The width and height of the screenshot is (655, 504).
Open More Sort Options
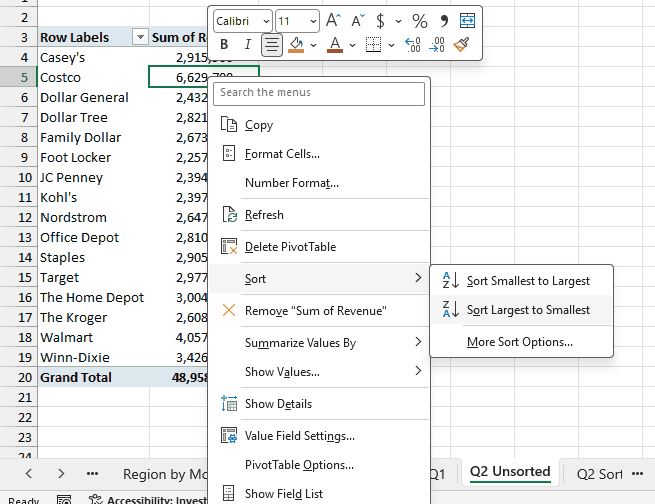coord(521,342)
